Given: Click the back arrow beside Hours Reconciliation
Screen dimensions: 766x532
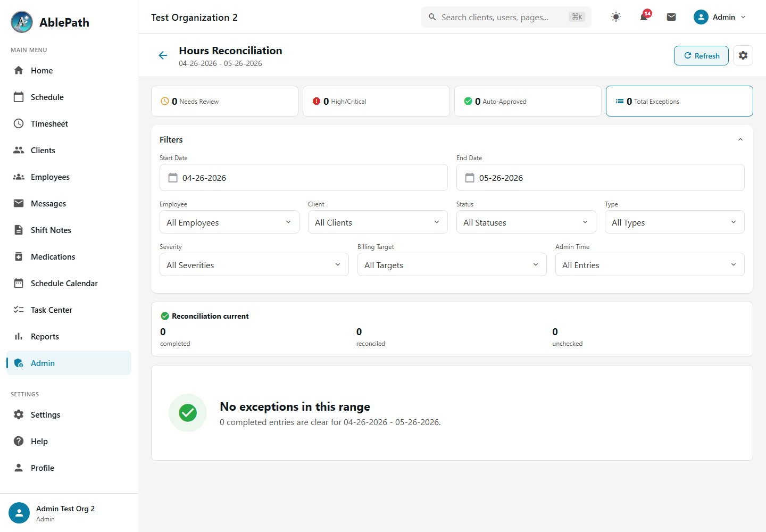Looking at the screenshot, I should tap(163, 55).
